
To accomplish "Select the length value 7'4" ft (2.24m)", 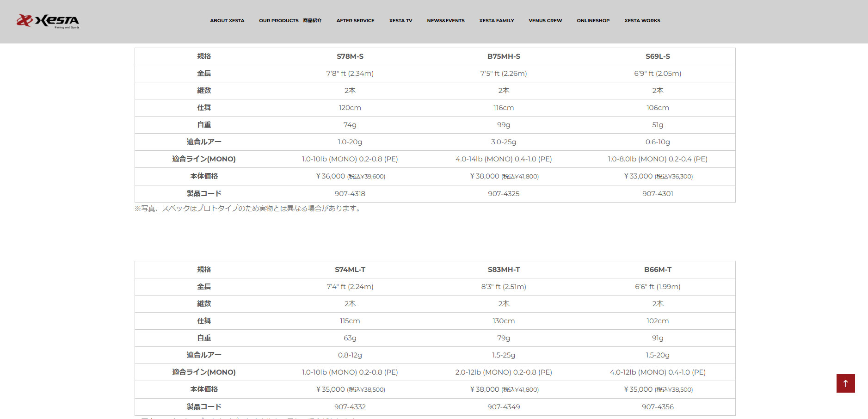I will pyautogui.click(x=350, y=287).
